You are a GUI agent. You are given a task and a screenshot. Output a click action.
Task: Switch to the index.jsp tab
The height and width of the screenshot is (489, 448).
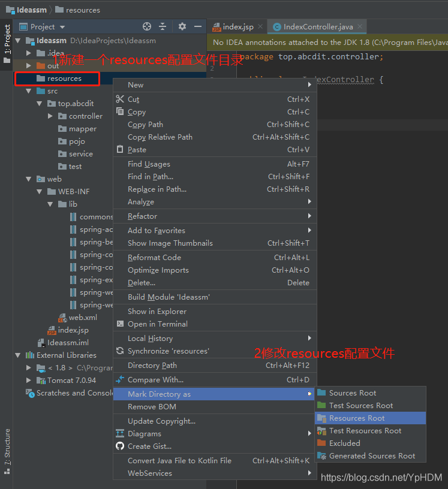(237, 27)
